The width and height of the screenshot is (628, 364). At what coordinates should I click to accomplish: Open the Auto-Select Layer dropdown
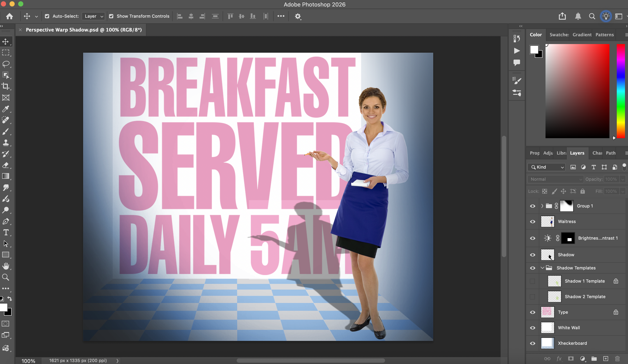[x=94, y=16]
